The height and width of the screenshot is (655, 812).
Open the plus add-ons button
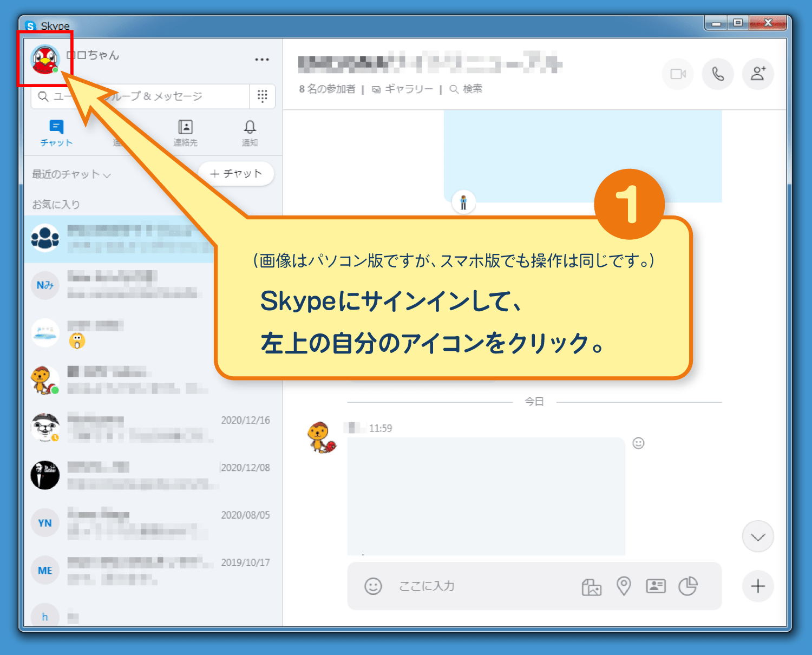pyautogui.click(x=758, y=586)
